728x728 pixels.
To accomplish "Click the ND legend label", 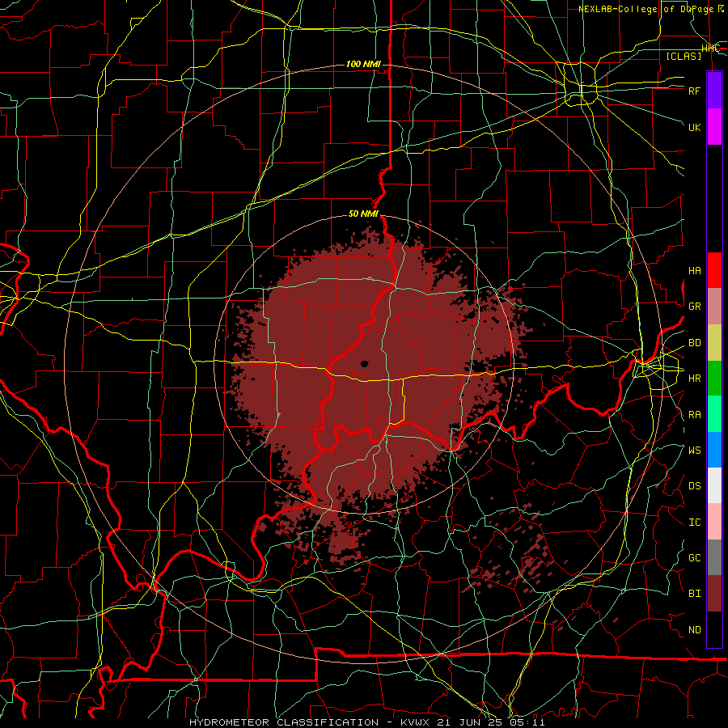I will pyautogui.click(x=695, y=630).
